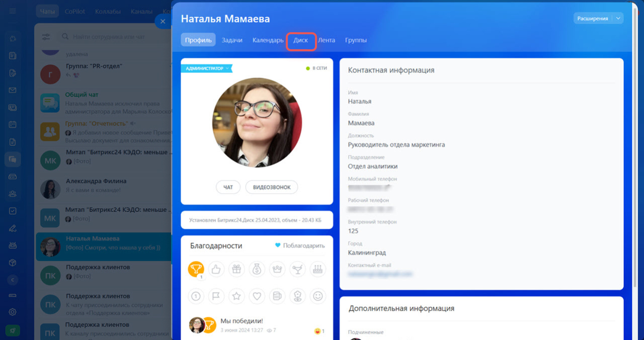
Task: Switch to the Диск tab
Action: 301,40
